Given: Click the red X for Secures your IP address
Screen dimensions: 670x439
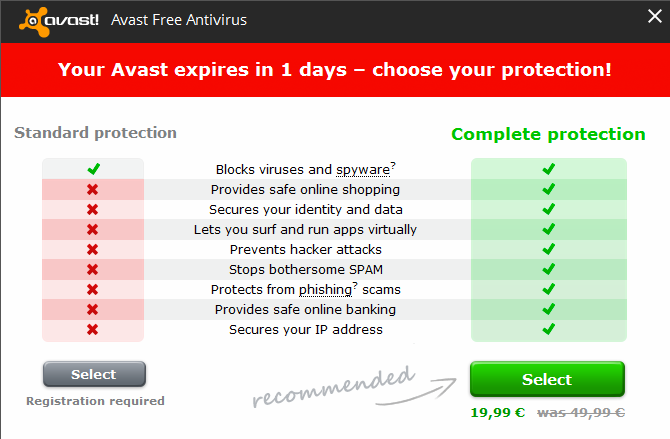Looking at the screenshot, I should point(92,330).
